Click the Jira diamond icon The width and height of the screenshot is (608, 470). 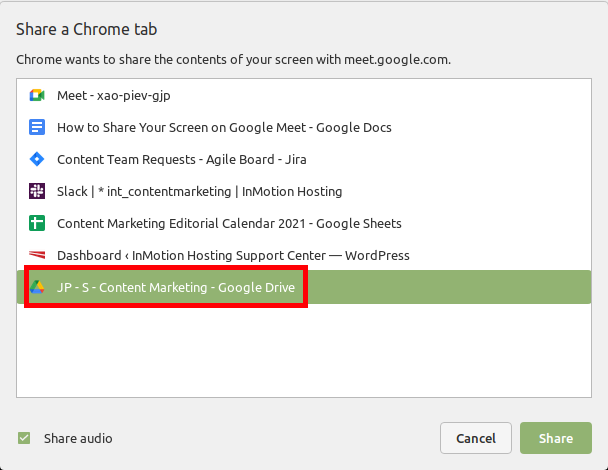(x=37, y=159)
